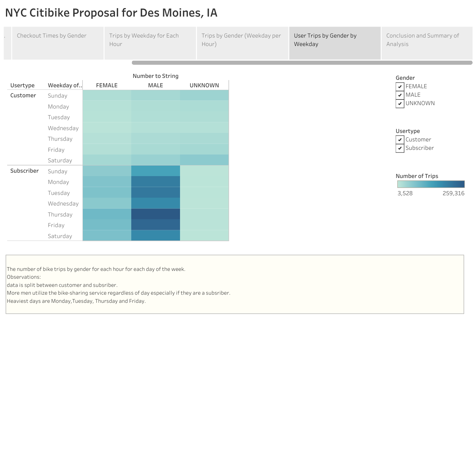Screen dimensions: 476x452
Task: Disable the MALE gender filter checkbox
Action: [x=400, y=95]
